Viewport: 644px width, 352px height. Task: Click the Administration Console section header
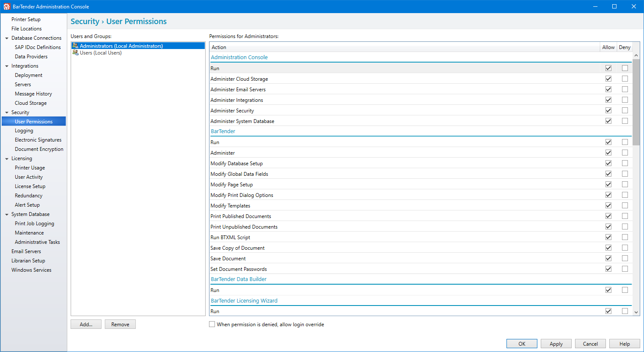point(239,57)
